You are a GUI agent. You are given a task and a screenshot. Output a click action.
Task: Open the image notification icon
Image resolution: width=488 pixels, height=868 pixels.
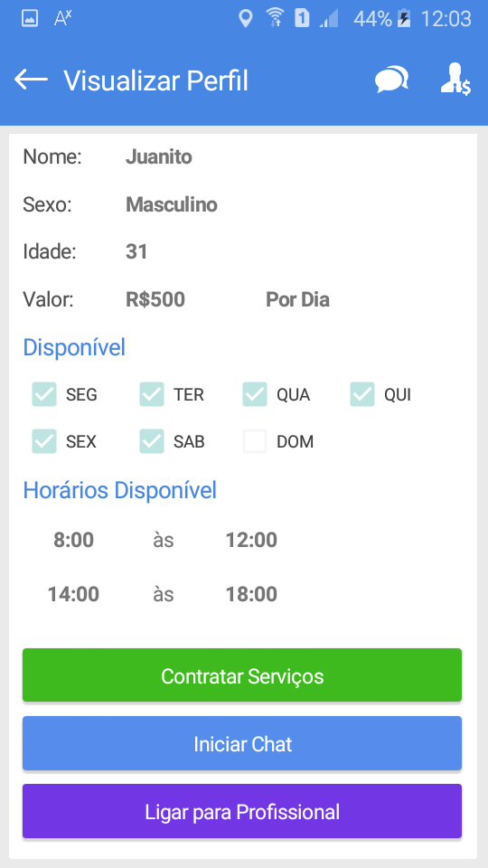point(30,18)
